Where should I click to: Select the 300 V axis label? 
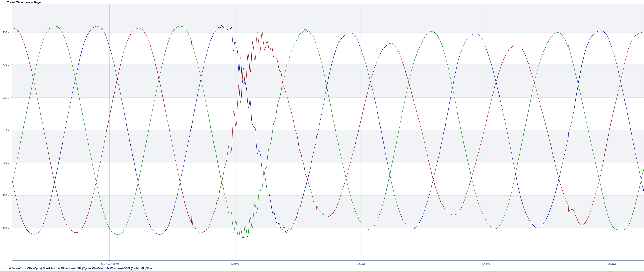(x=6, y=32)
